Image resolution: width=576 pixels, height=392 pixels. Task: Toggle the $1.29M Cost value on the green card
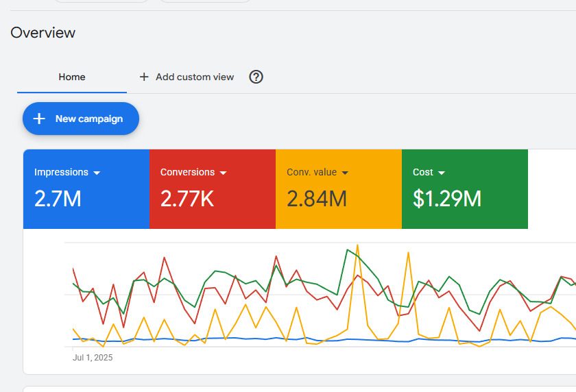coord(447,199)
